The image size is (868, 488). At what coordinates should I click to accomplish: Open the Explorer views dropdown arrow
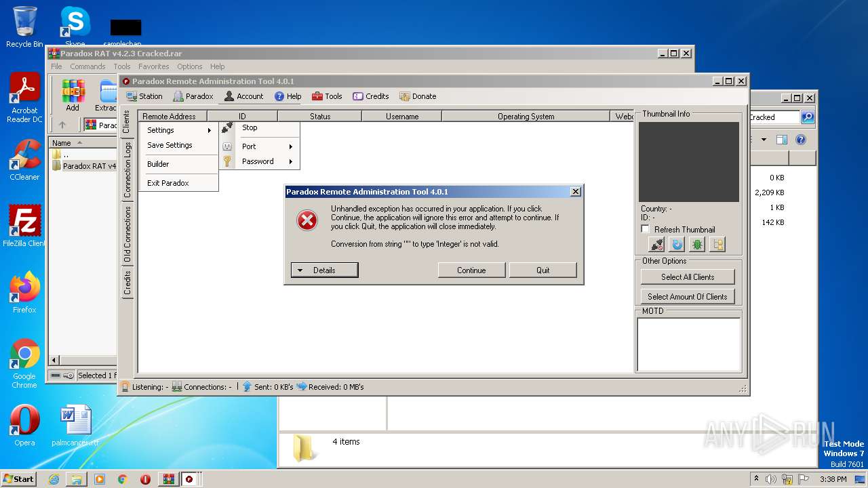(764, 140)
